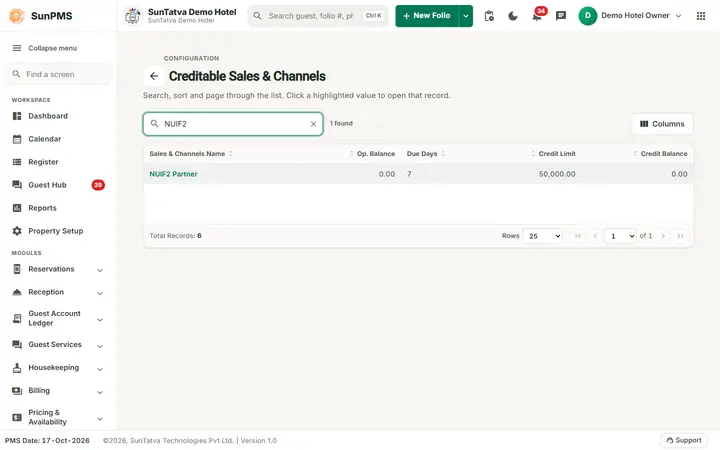
Task: Clear the NUIF2 search with X
Action: (x=313, y=124)
